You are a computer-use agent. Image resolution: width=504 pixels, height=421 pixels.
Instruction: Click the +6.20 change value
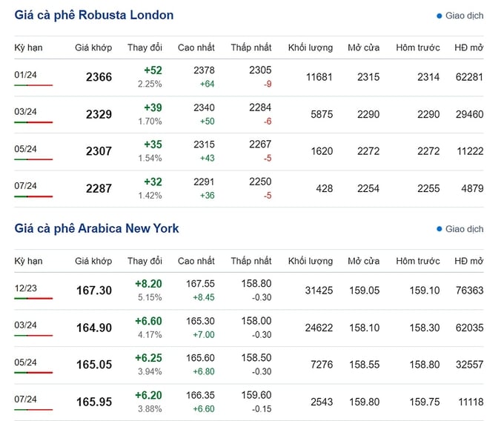tap(148, 395)
